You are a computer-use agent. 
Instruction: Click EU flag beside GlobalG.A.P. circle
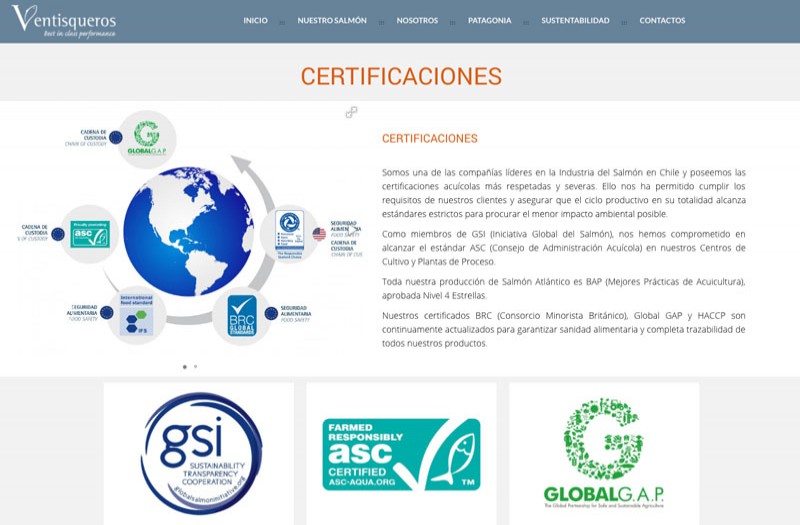[x=116, y=137]
